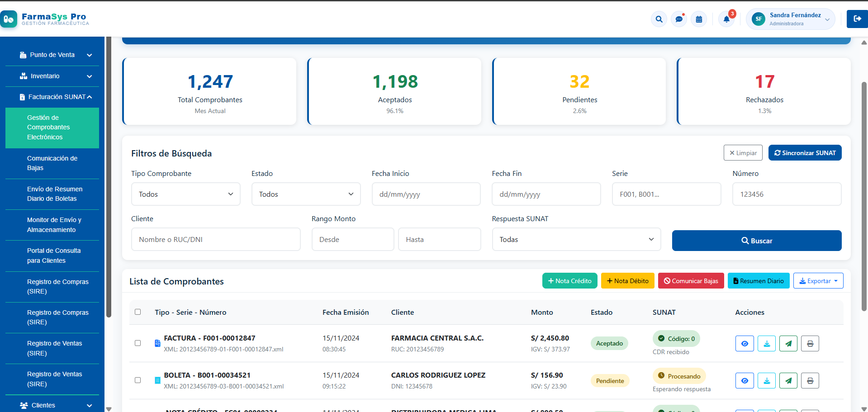Select Registro de Ventas (SIRE) in the sidebar
Image resolution: width=868 pixels, height=412 pixels.
(55, 348)
